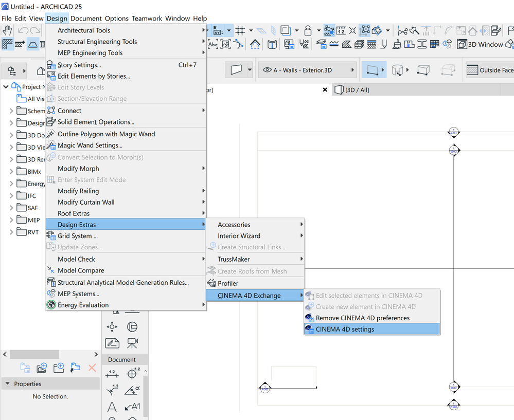Select the angle dimension tool icon

point(132,390)
